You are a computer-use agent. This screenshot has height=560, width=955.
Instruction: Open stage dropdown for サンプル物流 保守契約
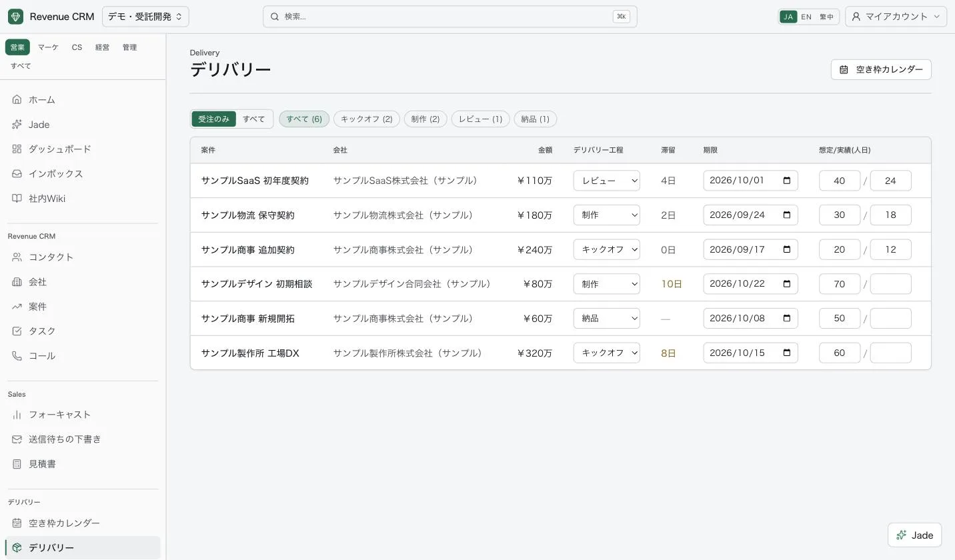click(607, 215)
